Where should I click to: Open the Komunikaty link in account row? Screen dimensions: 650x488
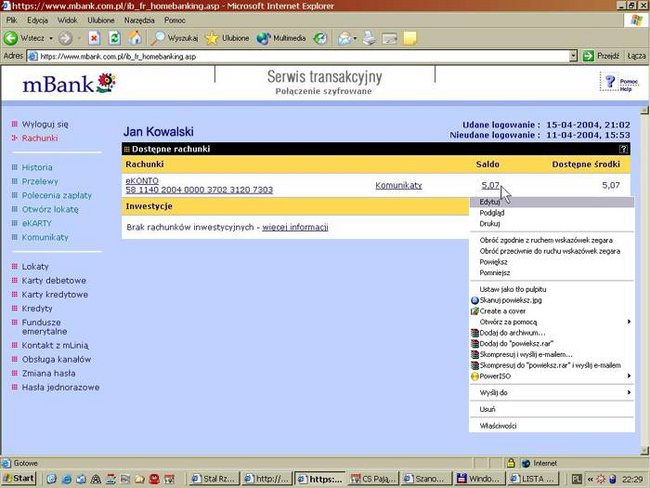(398, 185)
